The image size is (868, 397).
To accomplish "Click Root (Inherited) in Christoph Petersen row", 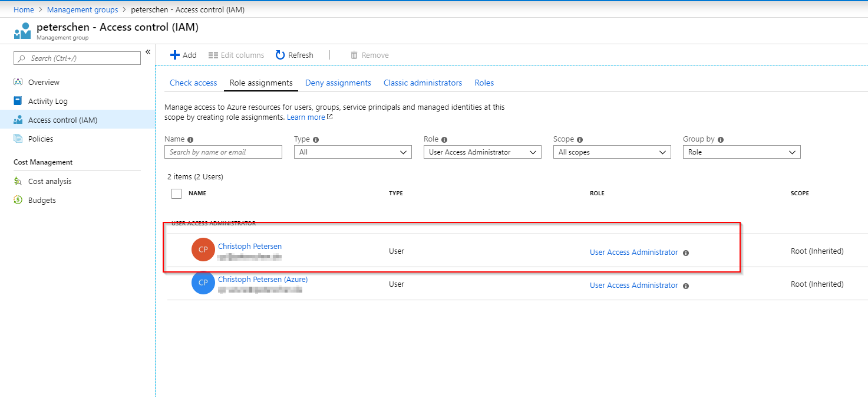I will (x=817, y=251).
